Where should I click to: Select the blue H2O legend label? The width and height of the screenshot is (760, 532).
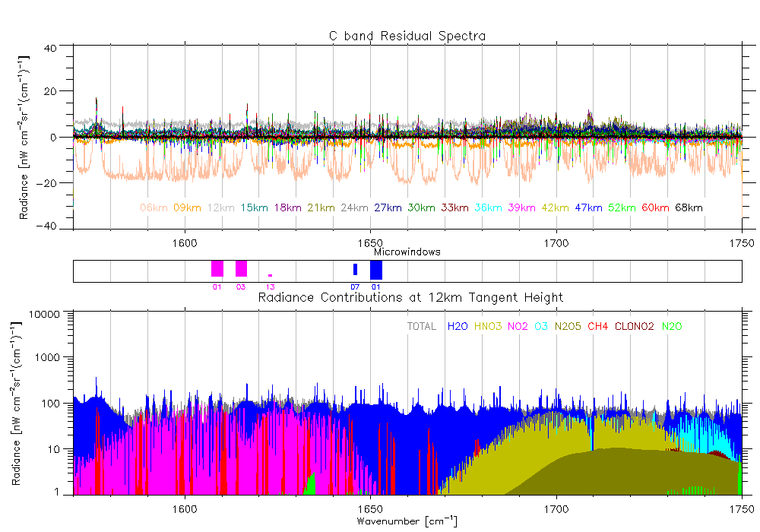pos(458,326)
